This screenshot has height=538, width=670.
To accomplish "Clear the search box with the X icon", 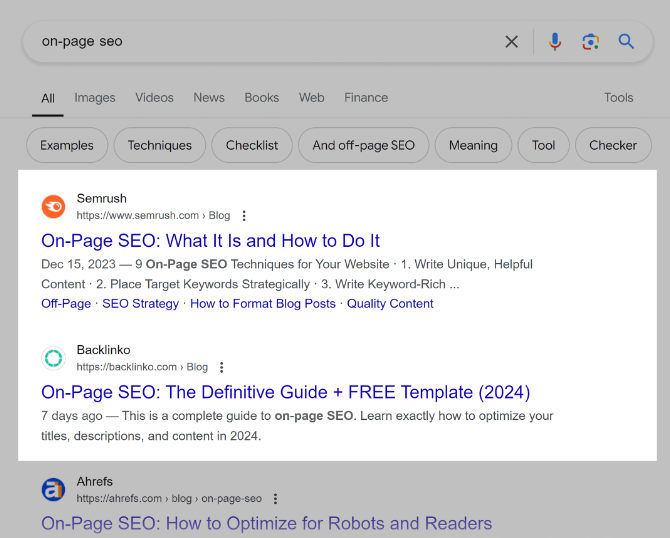I will 511,41.
